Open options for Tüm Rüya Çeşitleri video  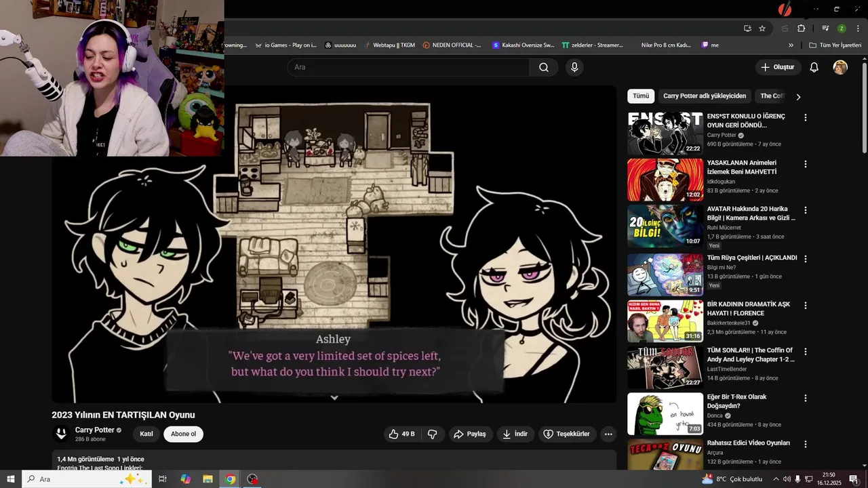pos(806,259)
